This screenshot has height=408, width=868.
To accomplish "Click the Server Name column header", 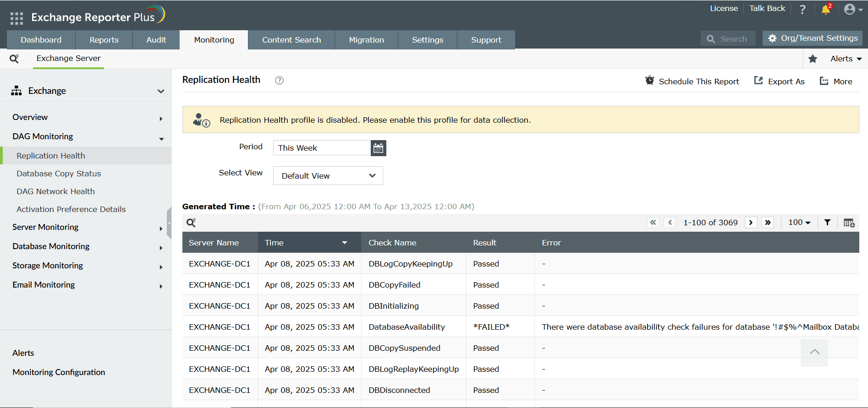I will coord(220,243).
